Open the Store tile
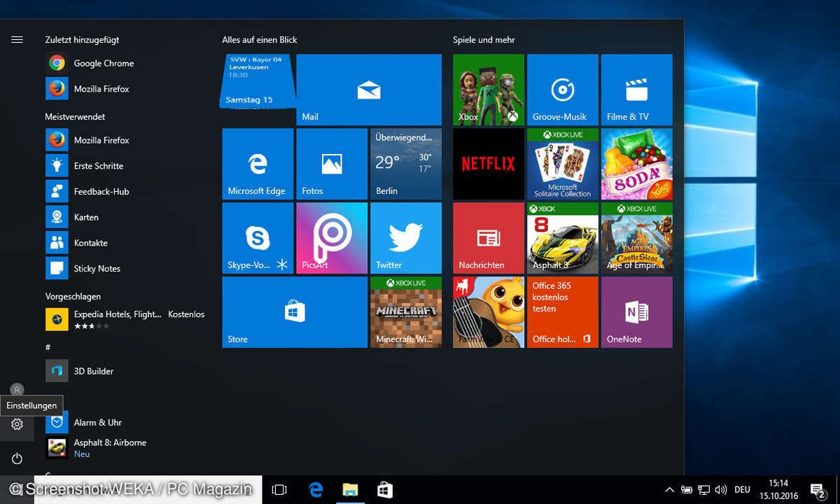 [x=295, y=312]
